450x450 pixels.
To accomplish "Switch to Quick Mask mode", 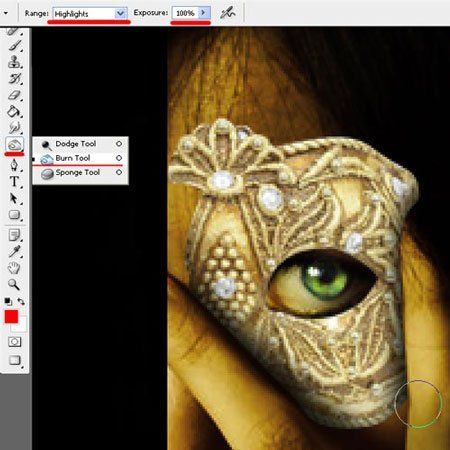I will 14,342.
